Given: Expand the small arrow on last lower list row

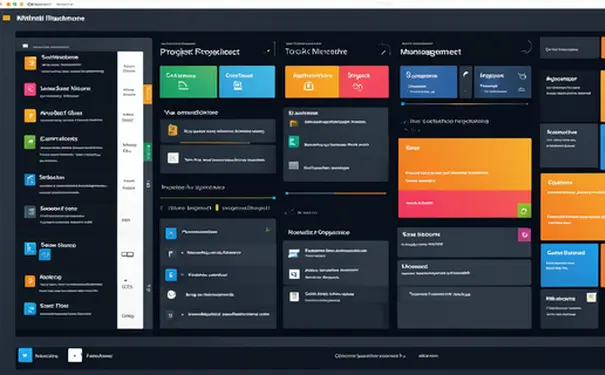Looking at the screenshot, I should (182, 314).
